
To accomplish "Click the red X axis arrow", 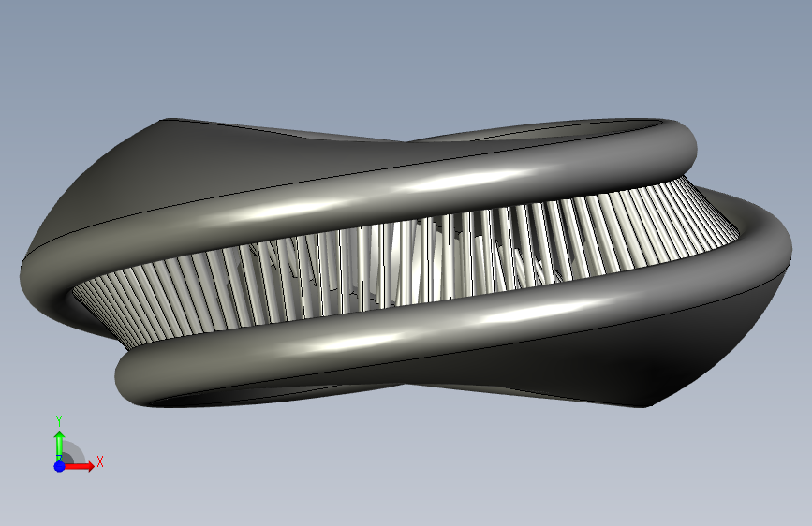I will 79,466.
